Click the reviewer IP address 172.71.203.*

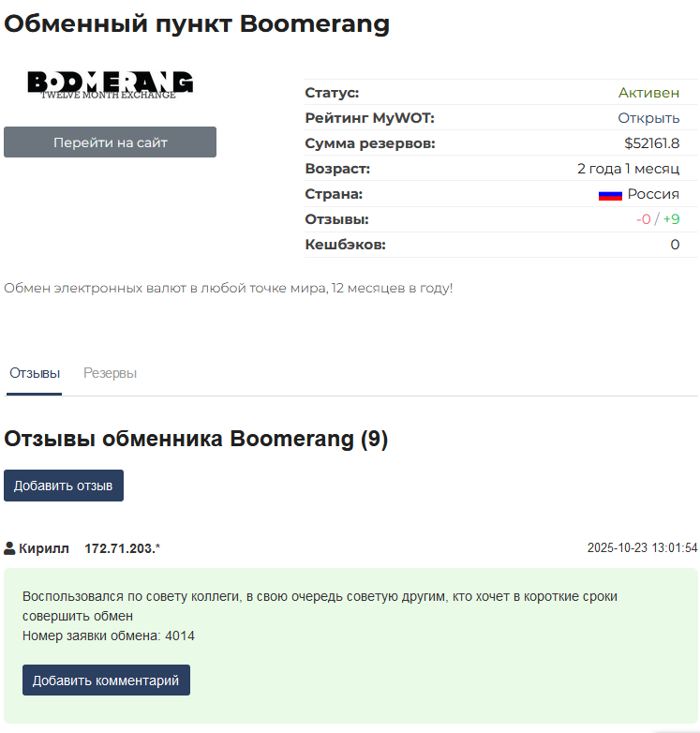[x=122, y=548]
